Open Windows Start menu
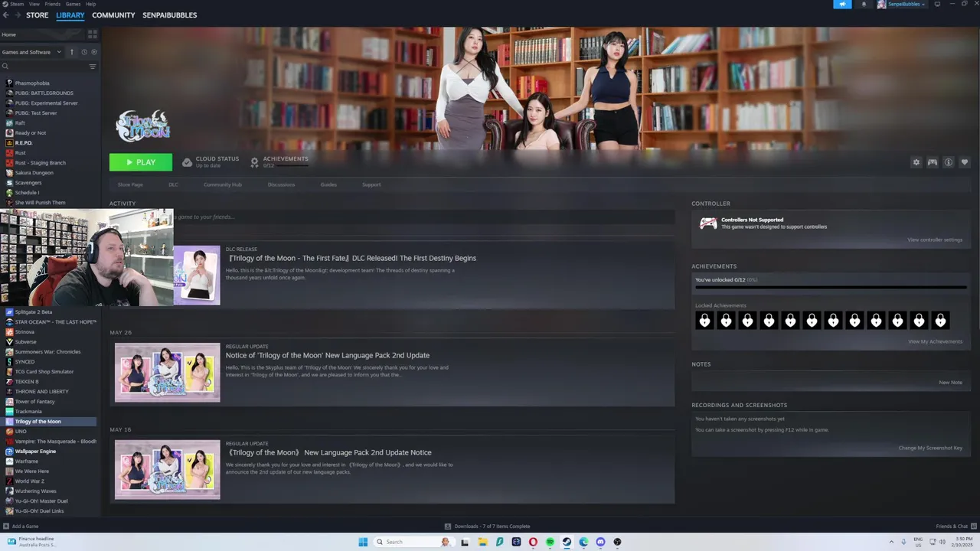980x551 pixels. coord(363,542)
